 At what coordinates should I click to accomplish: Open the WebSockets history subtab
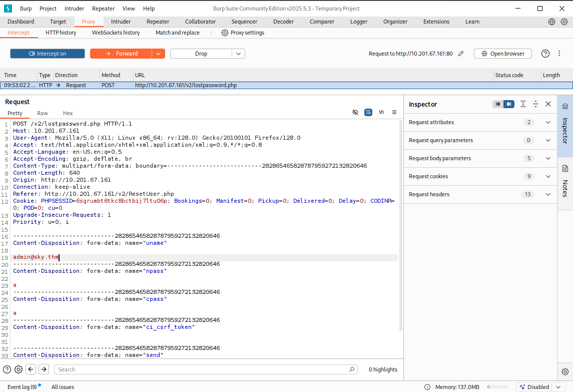116,33
